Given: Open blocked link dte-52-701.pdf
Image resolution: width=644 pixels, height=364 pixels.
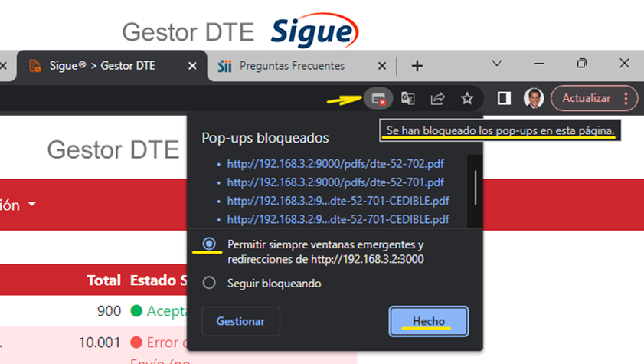Looking at the screenshot, I should (x=335, y=182).
